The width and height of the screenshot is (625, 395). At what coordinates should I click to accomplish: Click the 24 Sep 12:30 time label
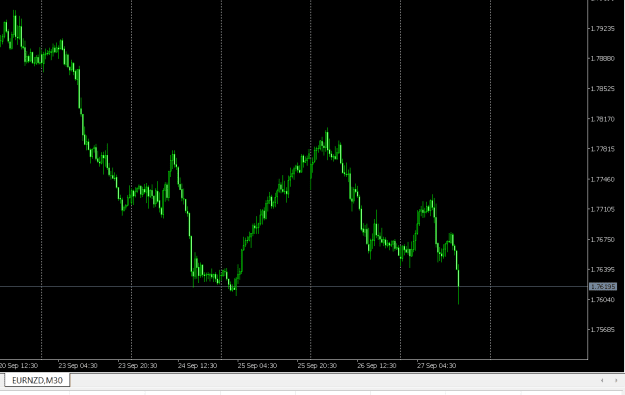[197, 366]
